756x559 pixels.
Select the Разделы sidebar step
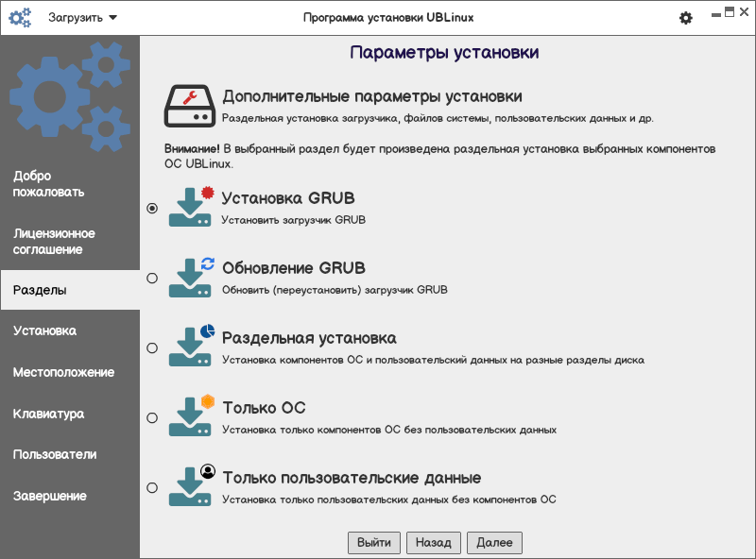[x=70, y=290]
